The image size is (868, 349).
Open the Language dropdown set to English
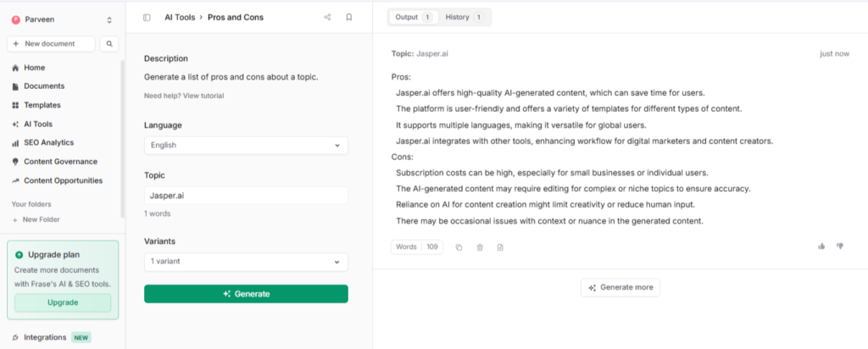(246, 146)
